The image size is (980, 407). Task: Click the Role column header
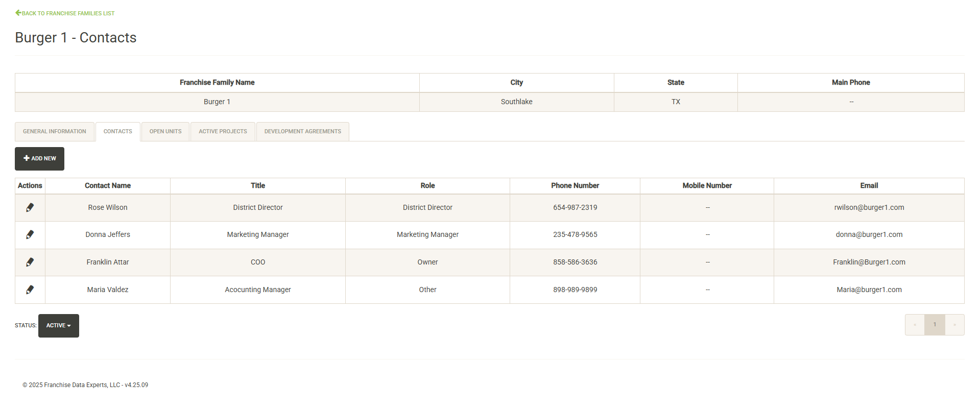(427, 186)
